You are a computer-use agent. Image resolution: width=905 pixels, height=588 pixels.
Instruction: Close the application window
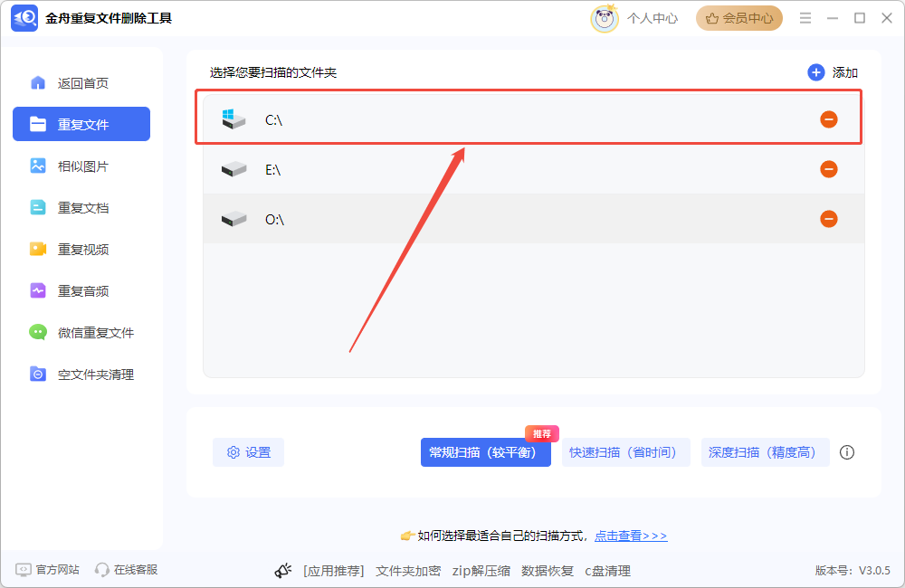click(887, 18)
